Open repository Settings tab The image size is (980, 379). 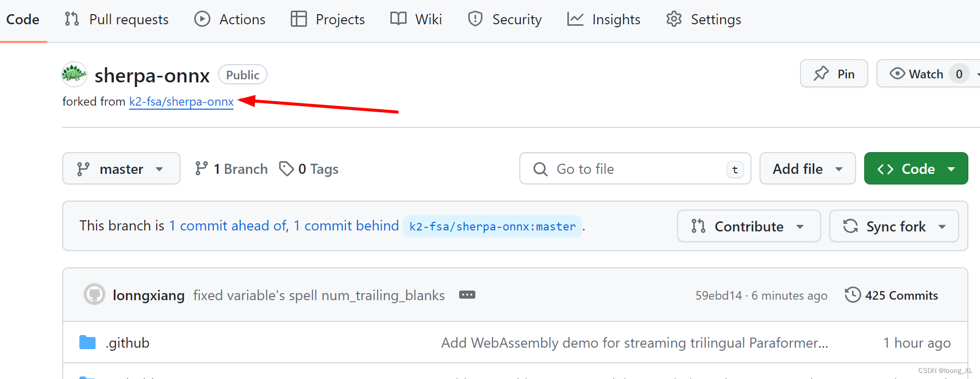(x=703, y=20)
